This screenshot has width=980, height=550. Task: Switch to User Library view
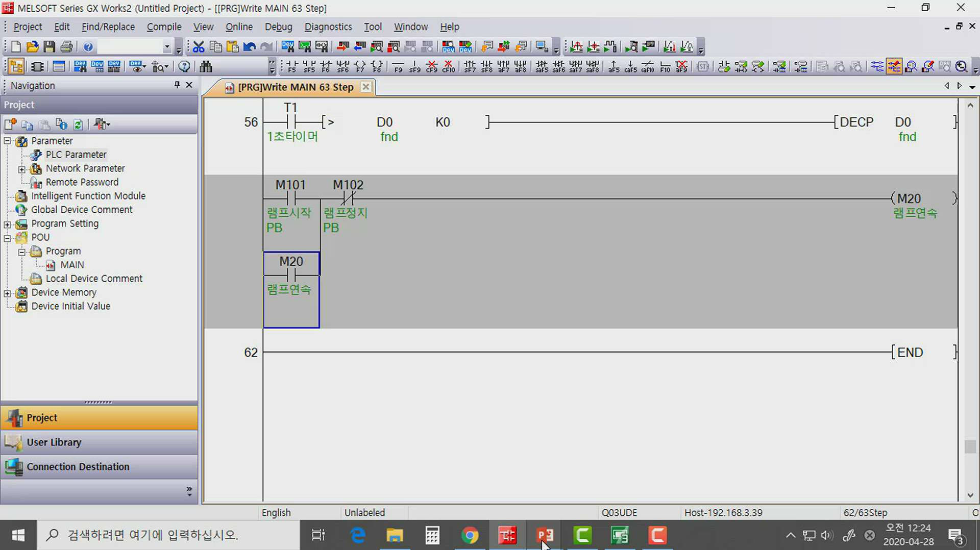click(99, 442)
